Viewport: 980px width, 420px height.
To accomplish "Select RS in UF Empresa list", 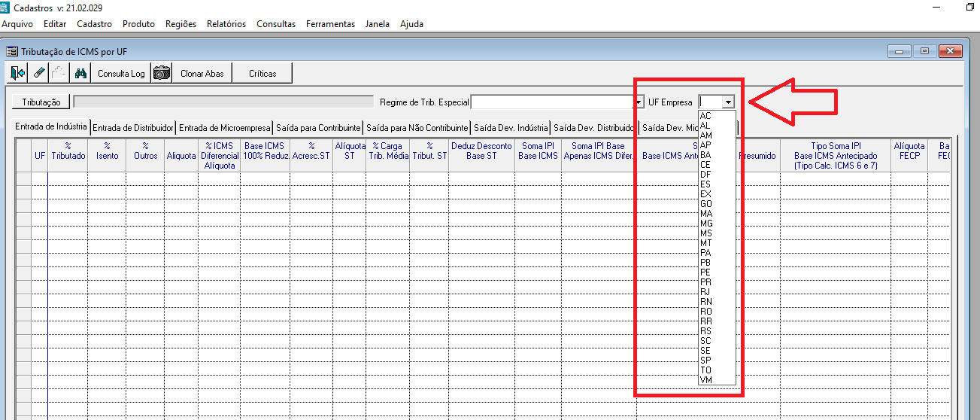I will point(717,331).
